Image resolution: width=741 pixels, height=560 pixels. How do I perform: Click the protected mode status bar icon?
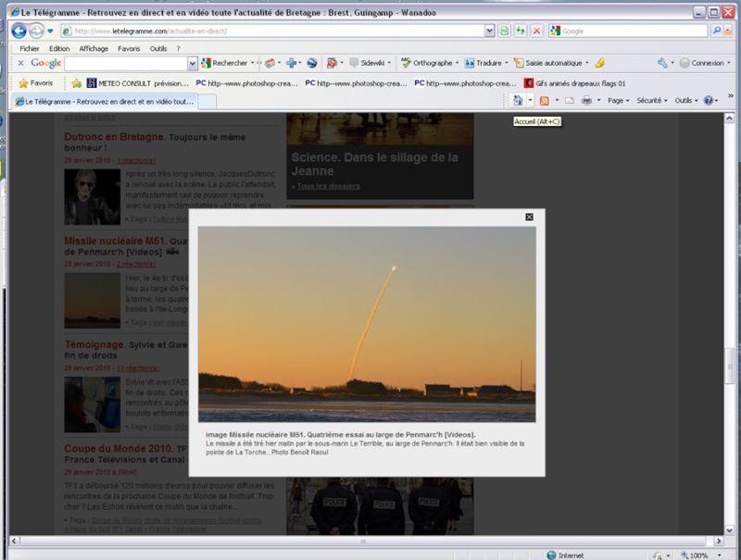[658, 555]
